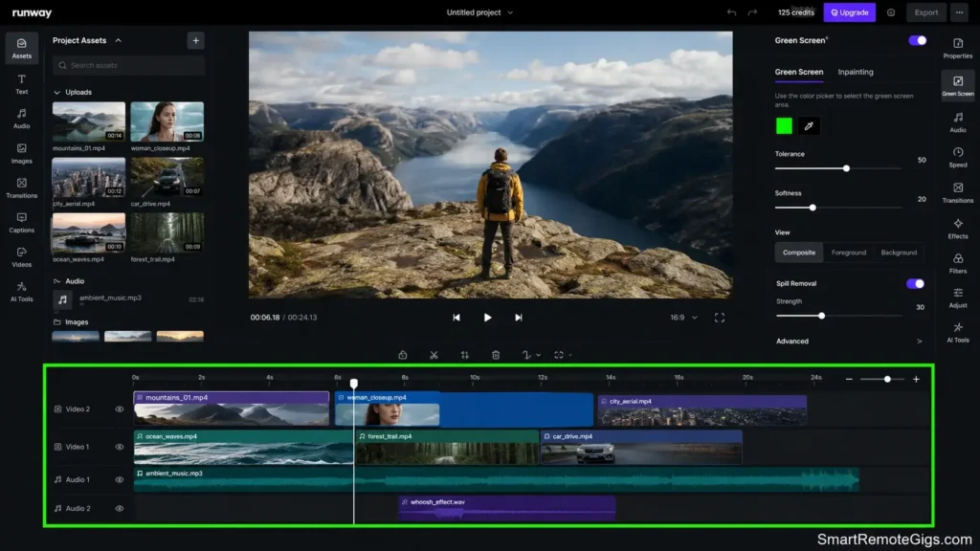Viewport: 980px width, 551px height.
Task: Click the Export button
Action: [925, 12]
